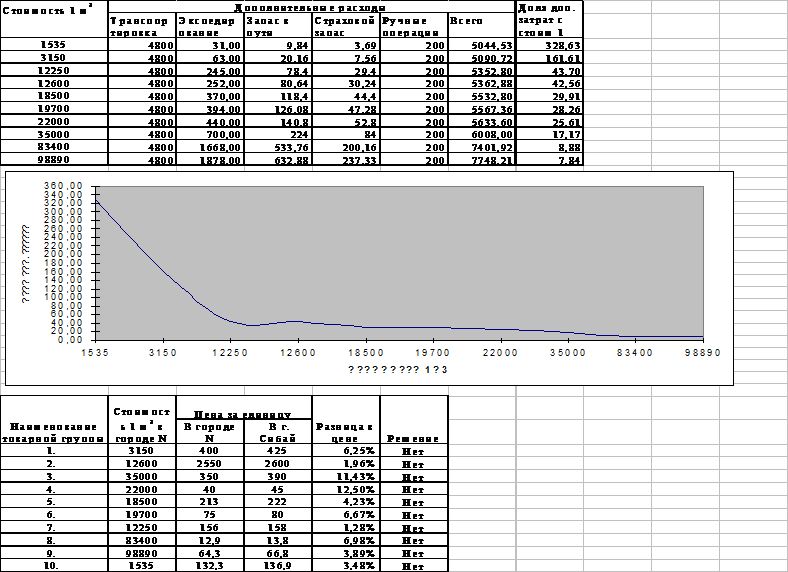This screenshot has height=572, width=788.
Task: Select the 19700 x-axis label
Action: click(x=433, y=352)
